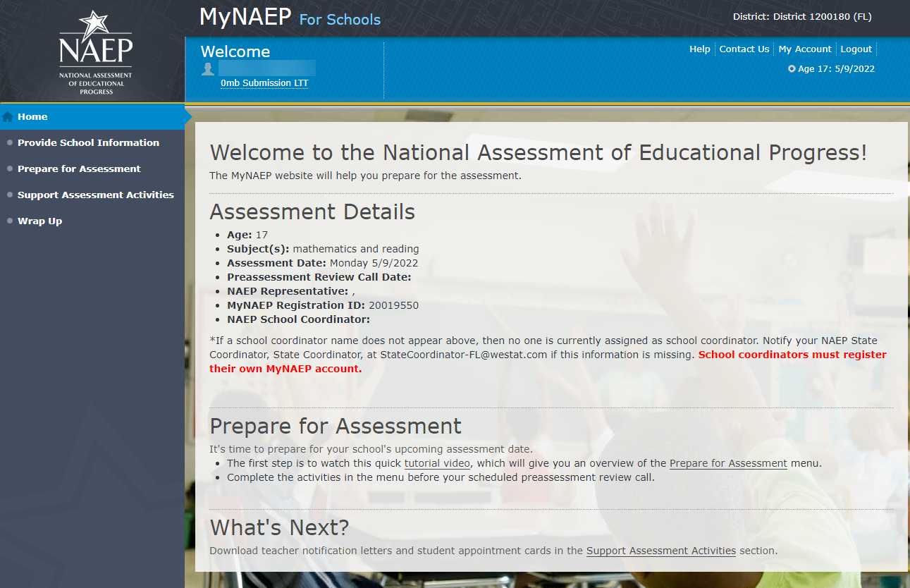Click the MyNAEP title in the header
Viewport: 910px width, 588px height.
[x=245, y=16]
